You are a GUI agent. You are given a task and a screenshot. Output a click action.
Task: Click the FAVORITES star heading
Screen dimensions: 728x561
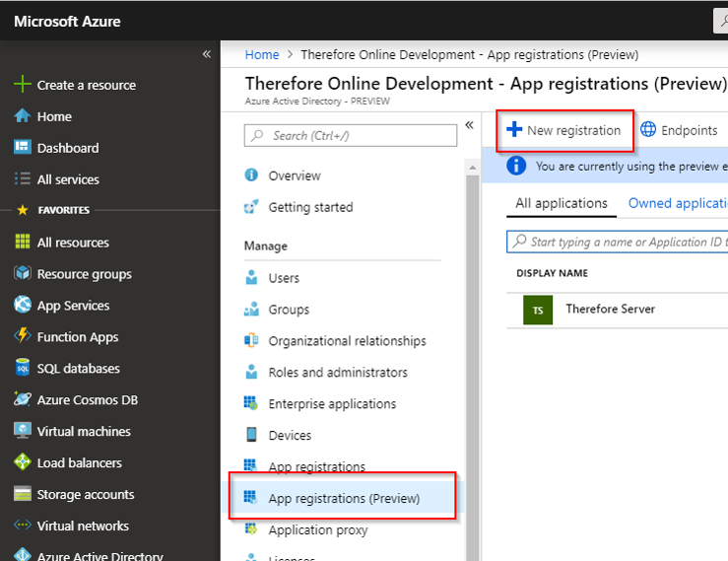53,210
